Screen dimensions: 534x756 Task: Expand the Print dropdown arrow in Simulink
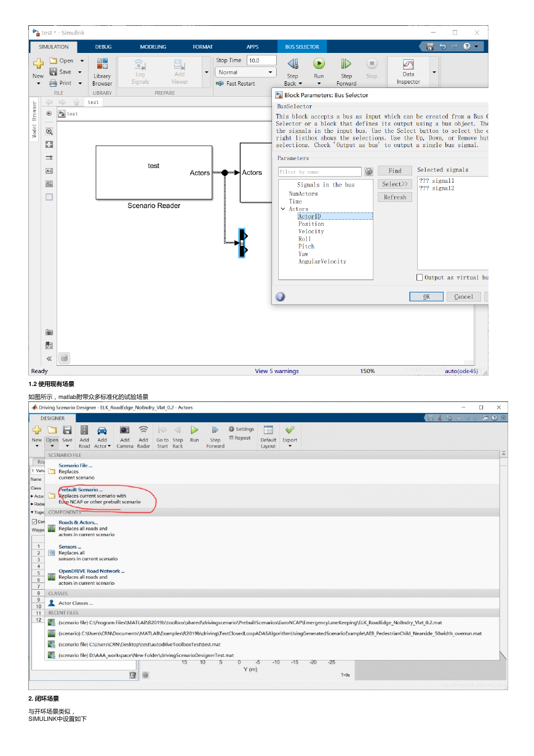[x=79, y=83]
